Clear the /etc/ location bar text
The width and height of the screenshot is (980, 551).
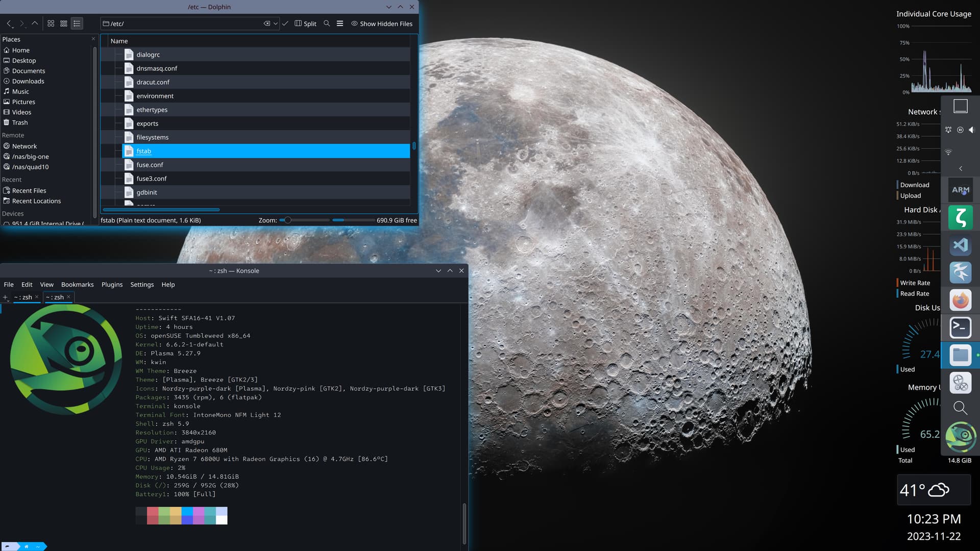[x=266, y=23]
